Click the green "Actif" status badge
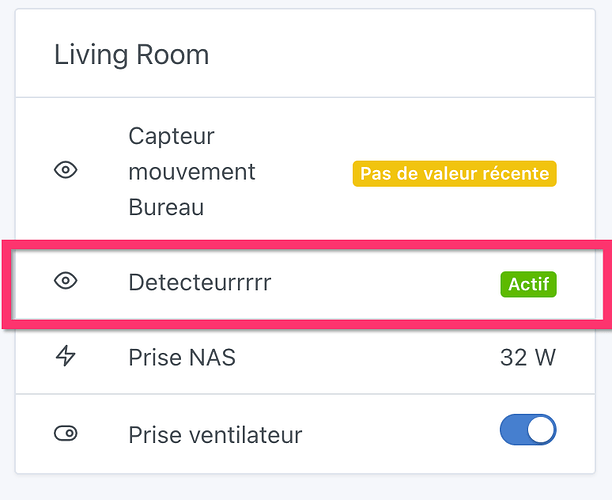612x500 pixels. [x=528, y=284]
